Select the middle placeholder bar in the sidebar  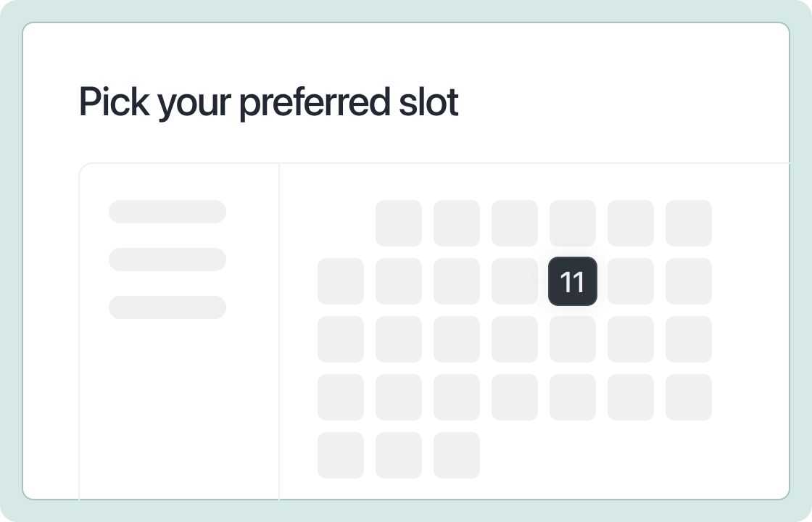tap(167, 260)
